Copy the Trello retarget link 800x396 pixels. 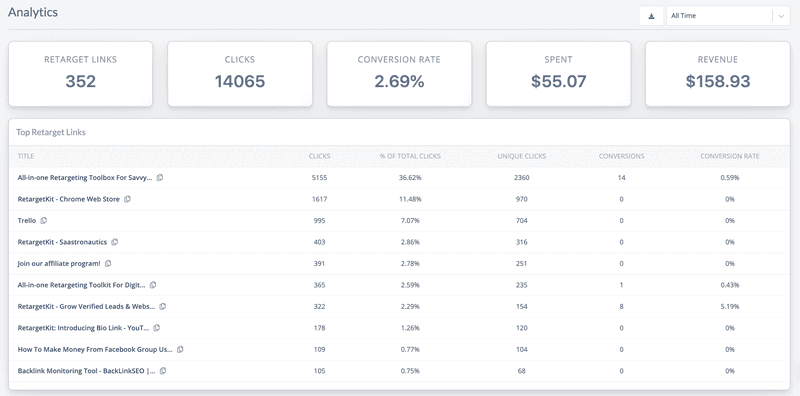43,220
